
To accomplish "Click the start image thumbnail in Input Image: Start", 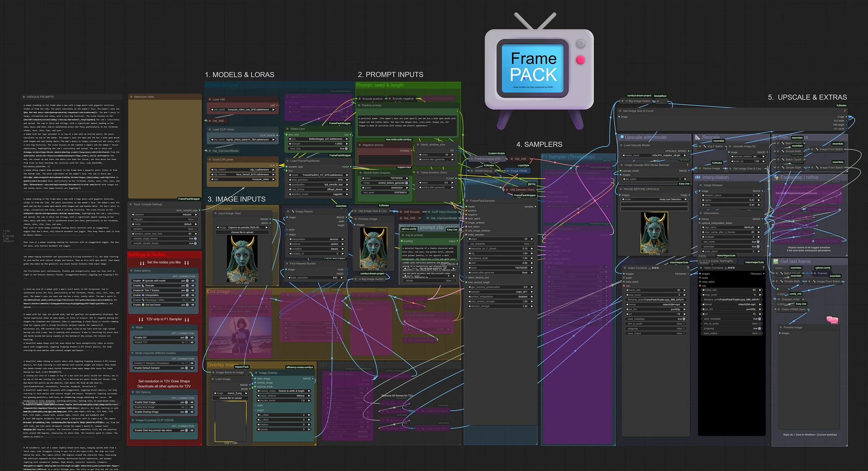I will (x=242, y=259).
